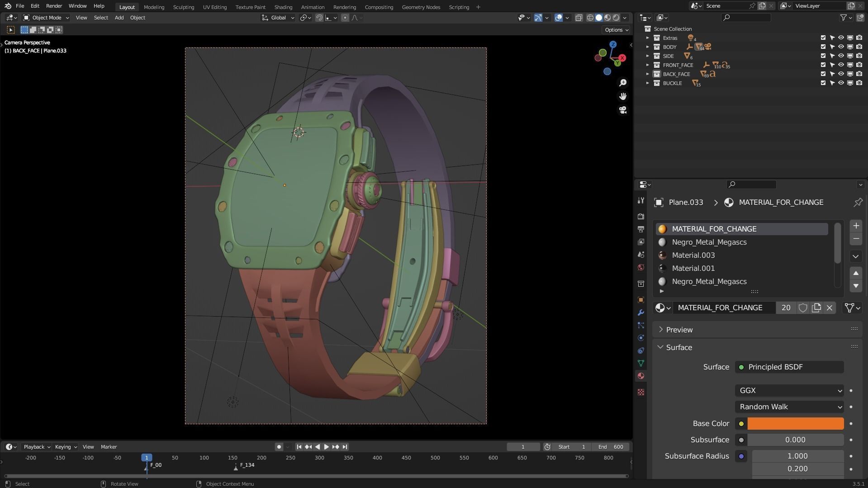Open the Material properties tab

click(x=640, y=376)
